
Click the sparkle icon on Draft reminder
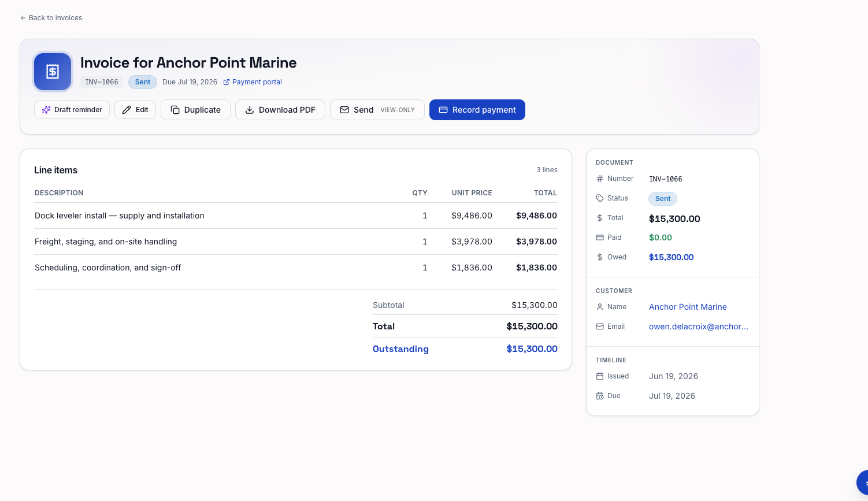(x=46, y=110)
